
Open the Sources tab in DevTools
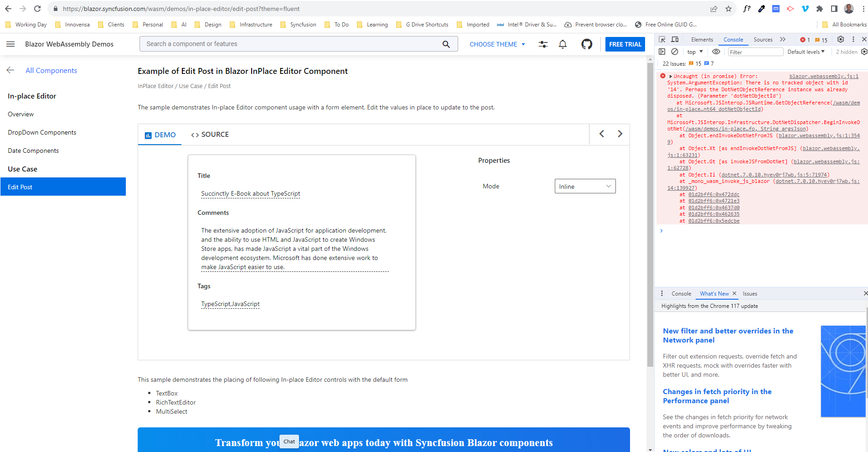click(763, 40)
